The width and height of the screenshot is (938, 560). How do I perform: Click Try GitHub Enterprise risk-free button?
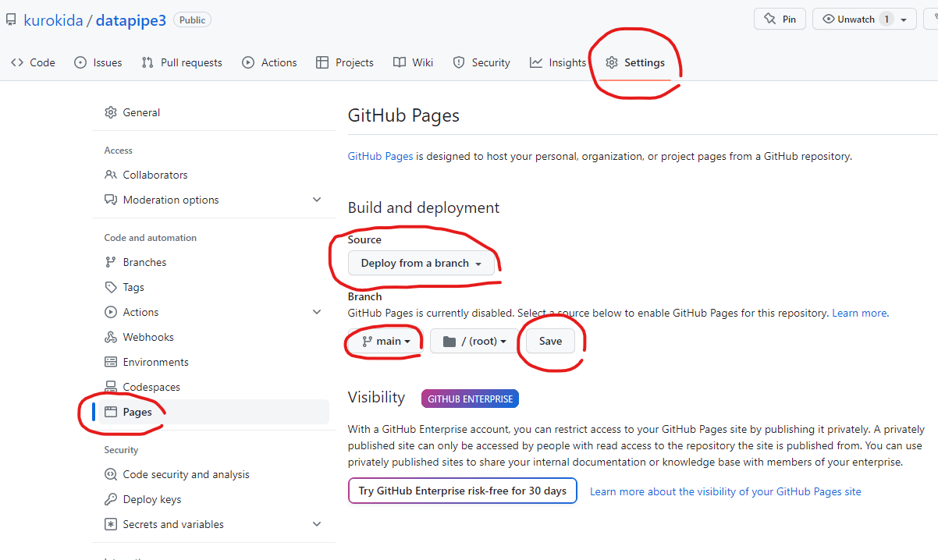pos(463,491)
